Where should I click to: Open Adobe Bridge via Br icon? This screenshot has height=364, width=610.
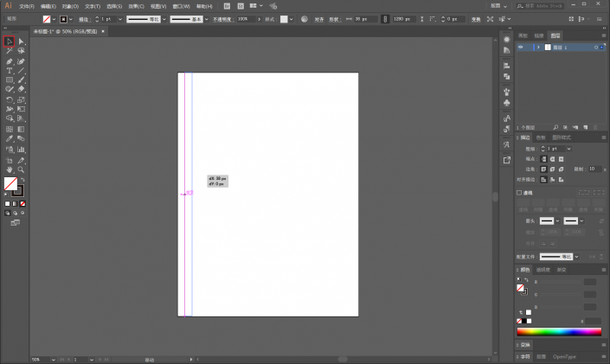(x=228, y=6)
